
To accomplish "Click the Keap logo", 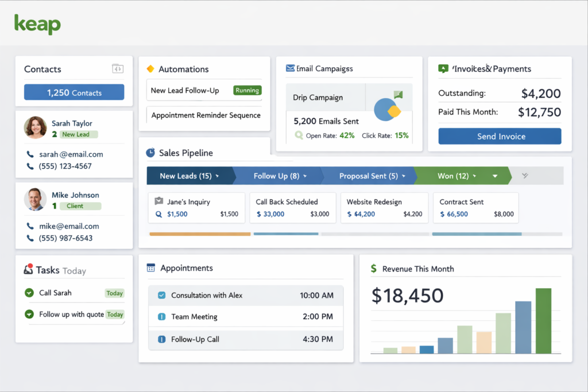I will click(37, 24).
